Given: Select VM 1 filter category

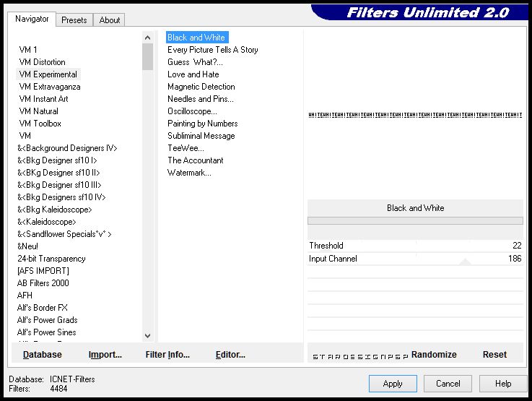Looking at the screenshot, I should point(28,50).
